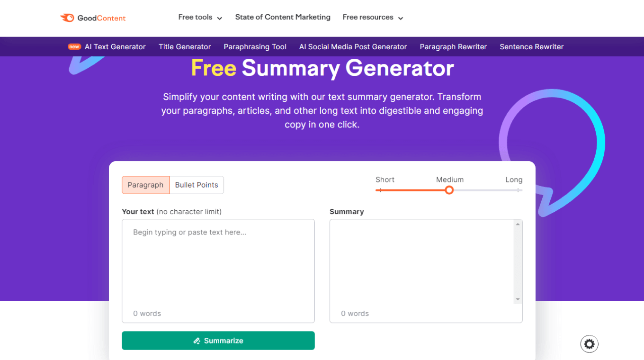
Task: Open State of Content Marketing
Action: (282, 17)
